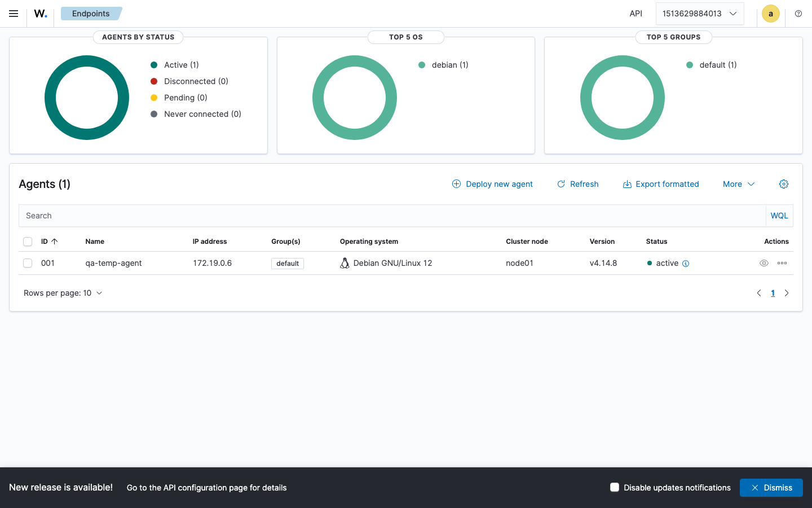Click the Debian Linux penguin icon
This screenshot has height=508, width=812.
coord(345,263)
